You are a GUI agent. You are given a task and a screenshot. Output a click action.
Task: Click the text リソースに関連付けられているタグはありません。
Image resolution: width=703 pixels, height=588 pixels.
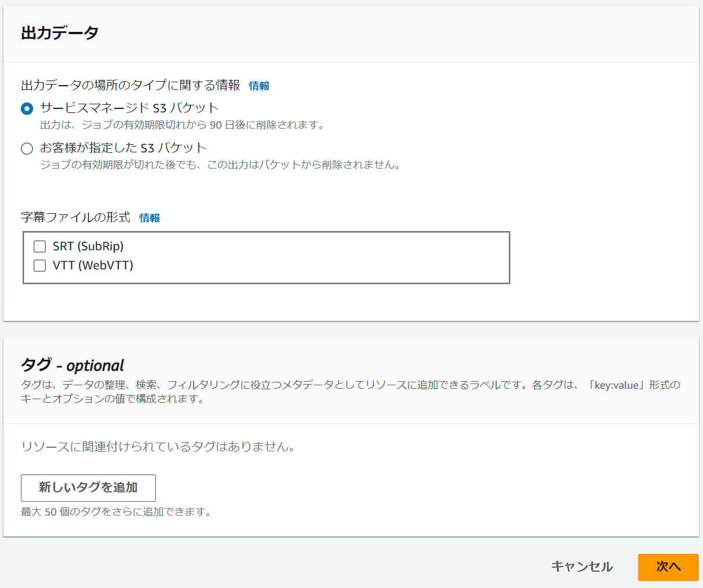click(158, 447)
